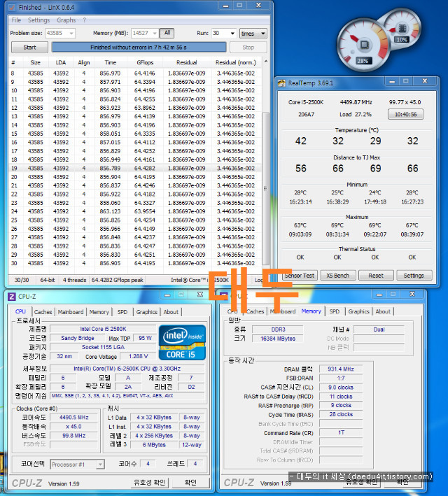
Task: Switch to SPD tab in left CPU-Z
Action: (x=122, y=312)
